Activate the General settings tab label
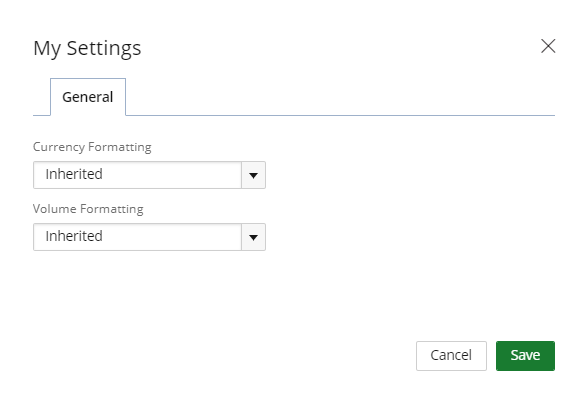Image resolution: width=588 pixels, height=402 pixels. [88, 97]
